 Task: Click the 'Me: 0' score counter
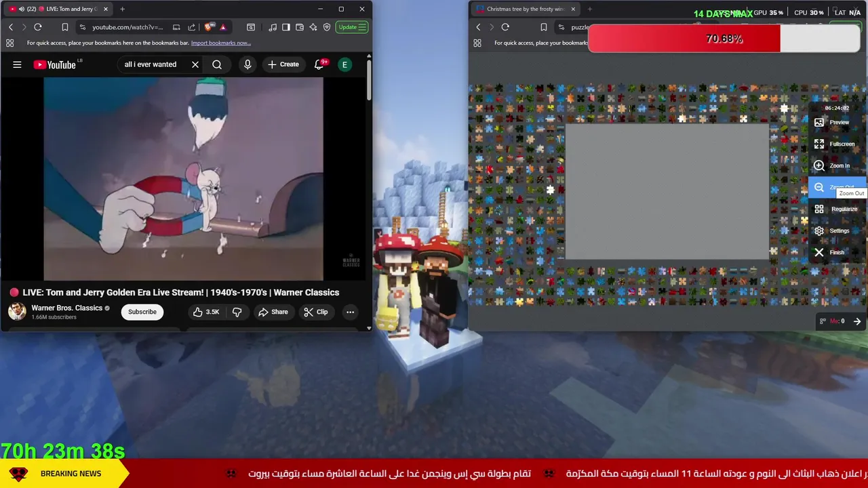pos(837,321)
